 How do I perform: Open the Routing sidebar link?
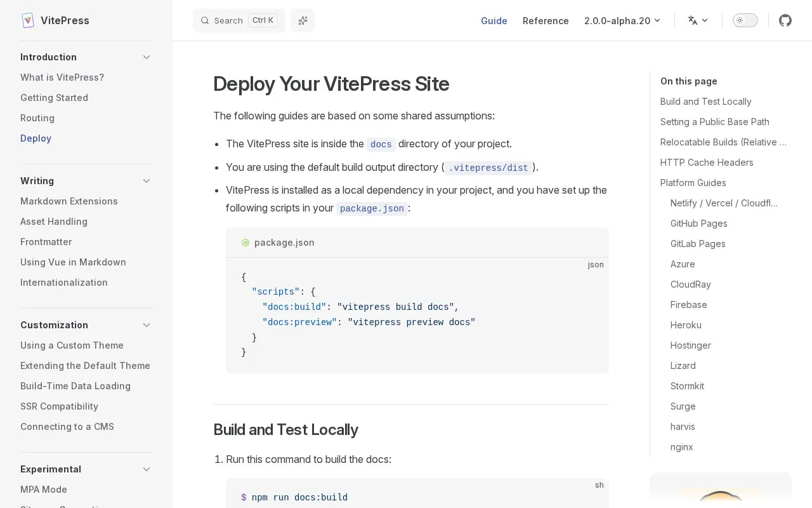tap(37, 118)
